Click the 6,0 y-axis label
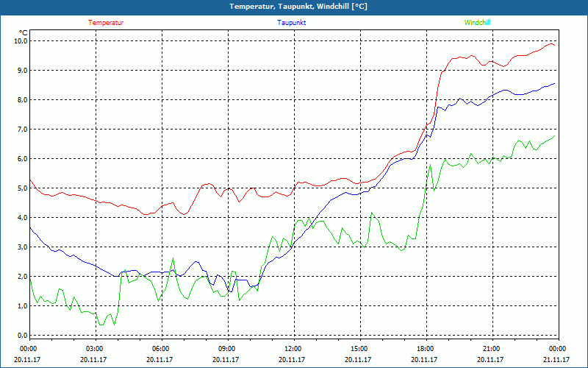This screenshot has height=368, width=588. [21, 158]
